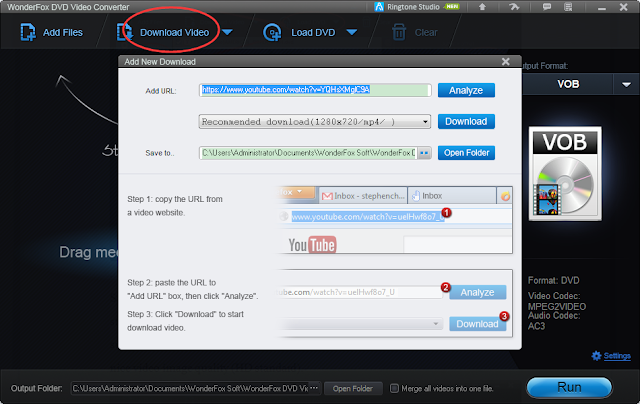Viewport: 640px width, 404px height.
Task: Open the VOB output format dropdown arrow
Action: point(626,84)
